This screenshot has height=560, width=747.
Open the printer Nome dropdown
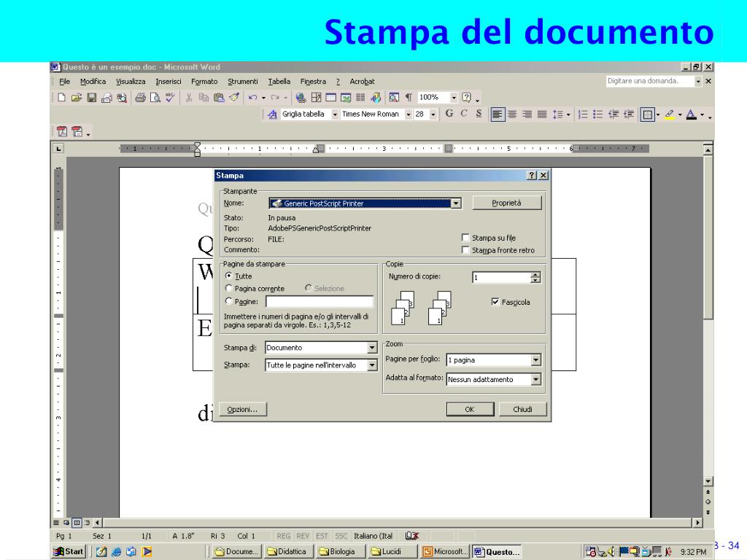coord(456,203)
